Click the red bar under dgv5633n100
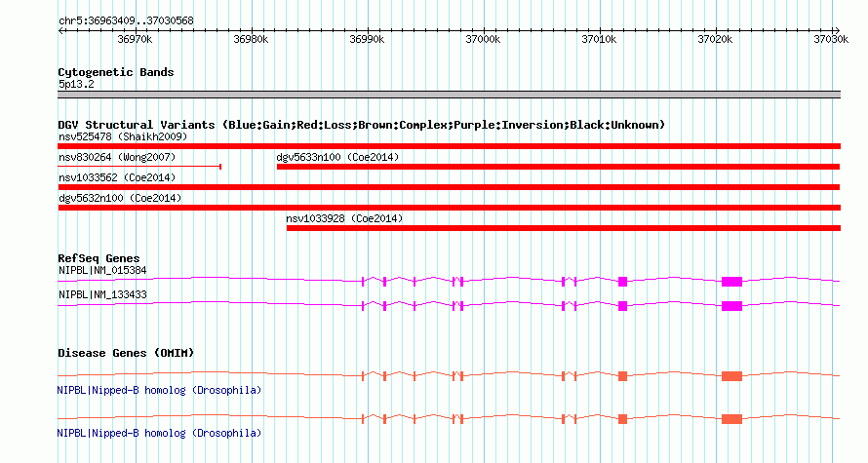This screenshot has height=463, width=868. pyautogui.click(x=558, y=167)
